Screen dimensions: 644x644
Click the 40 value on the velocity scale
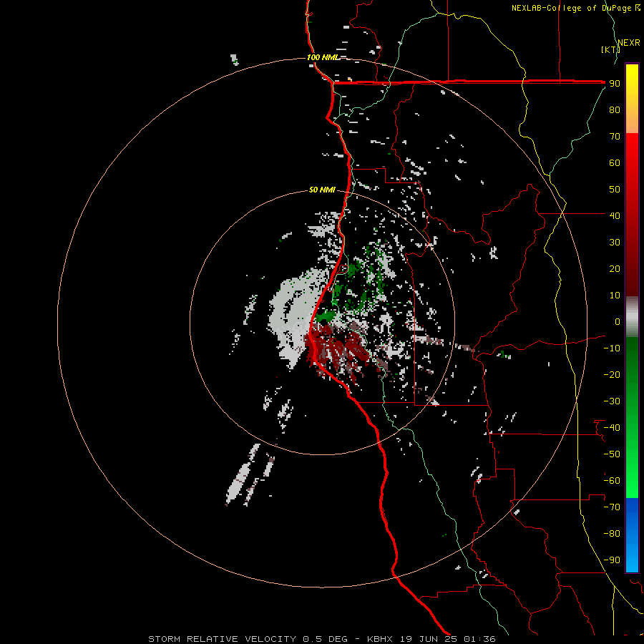point(615,215)
